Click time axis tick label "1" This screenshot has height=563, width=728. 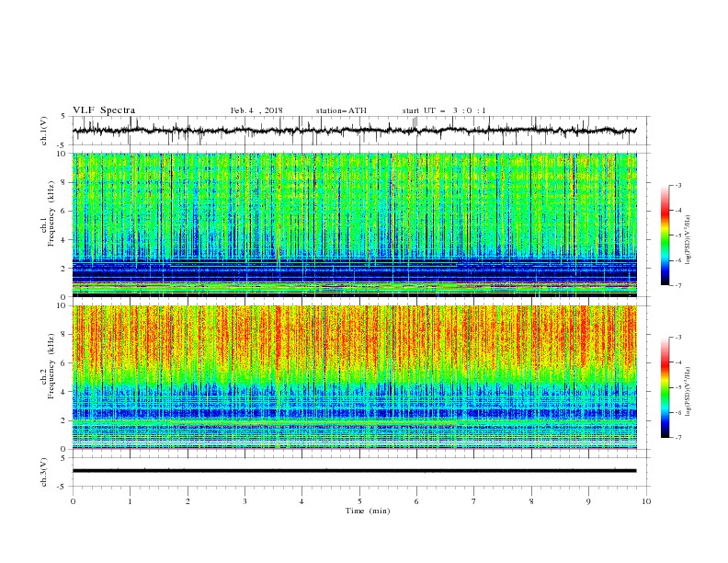coord(130,501)
